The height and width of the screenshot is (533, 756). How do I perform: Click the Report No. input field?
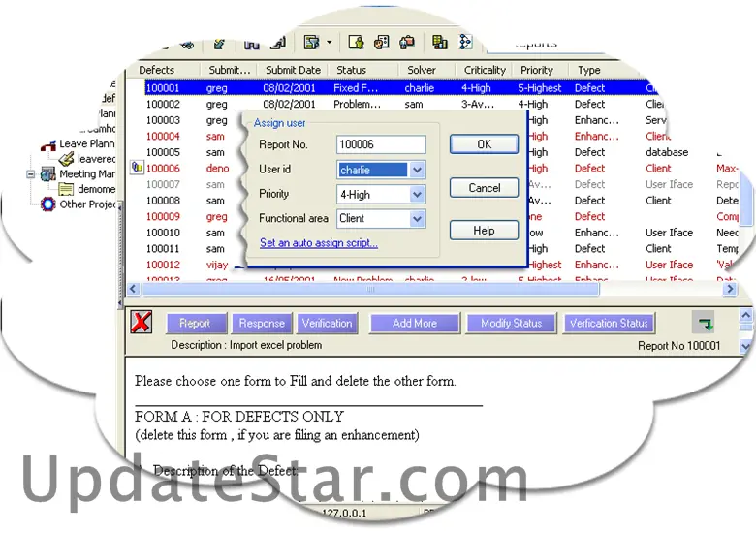[x=381, y=144]
